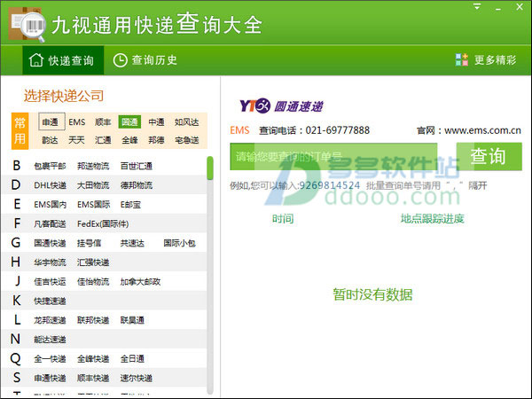This screenshot has height=399, width=532.
Task: Choose 邦送物流 company
Action: [93, 166]
